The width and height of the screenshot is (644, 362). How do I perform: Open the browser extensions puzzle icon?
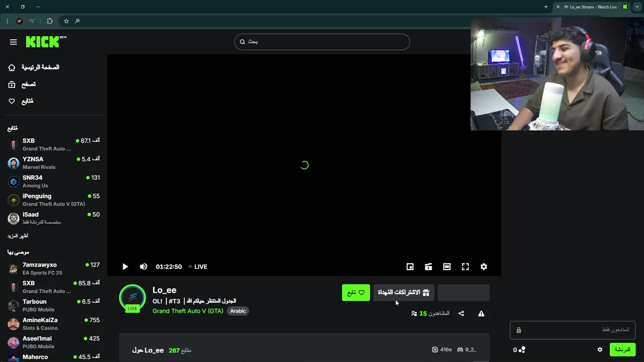[x=50, y=21]
